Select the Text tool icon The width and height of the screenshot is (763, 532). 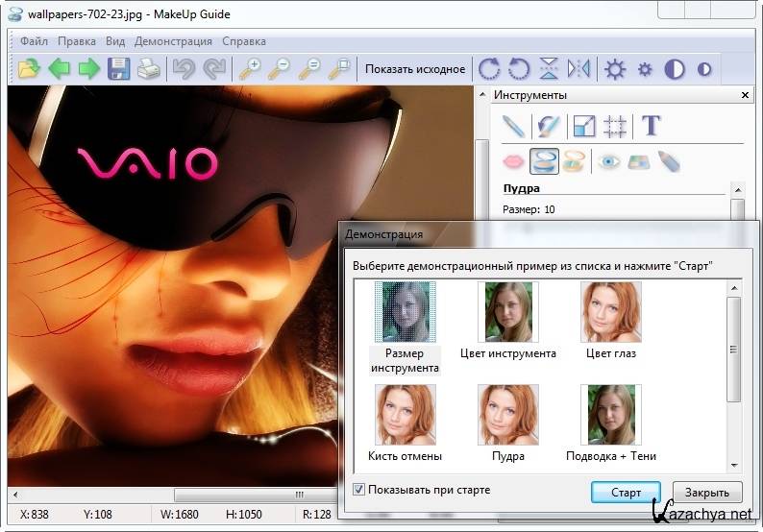pyautogui.click(x=651, y=126)
